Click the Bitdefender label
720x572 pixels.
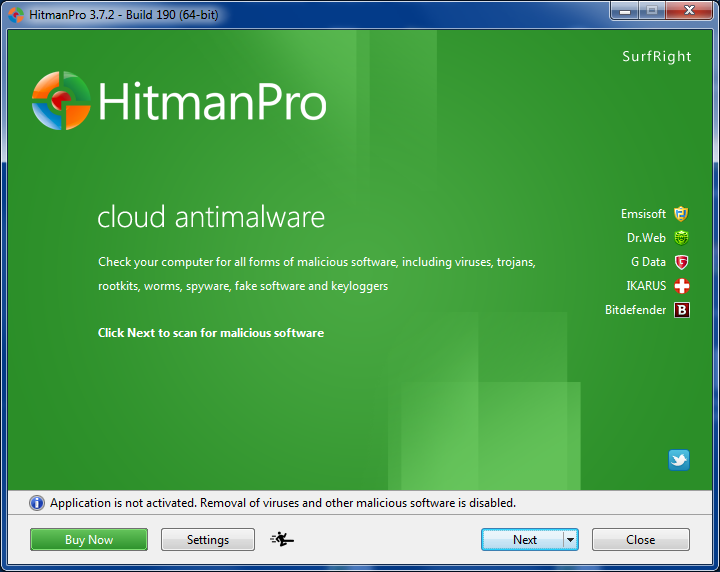tap(635, 310)
